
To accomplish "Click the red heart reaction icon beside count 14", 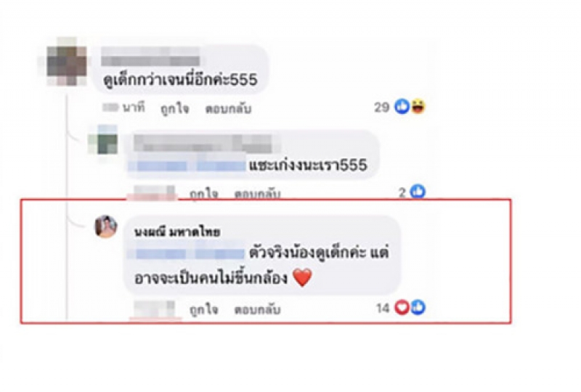I will click(x=402, y=308).
